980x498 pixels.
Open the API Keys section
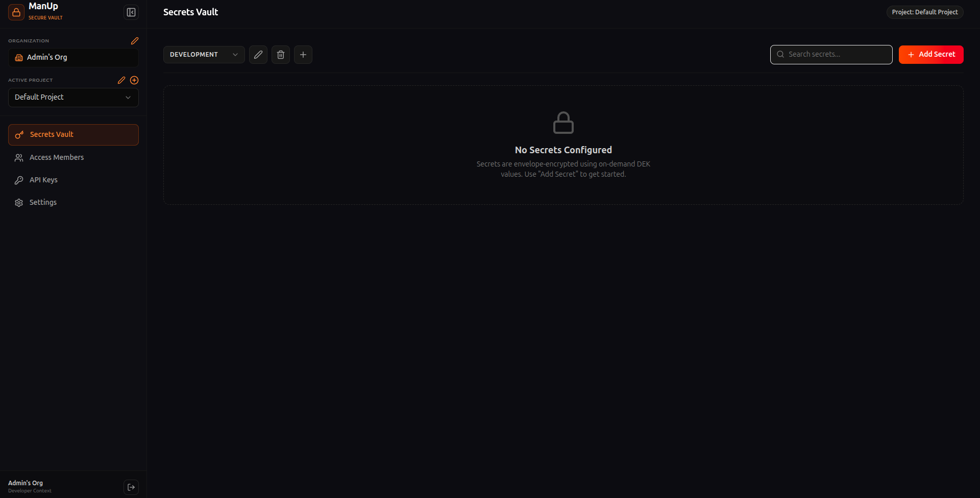(73, 180)
